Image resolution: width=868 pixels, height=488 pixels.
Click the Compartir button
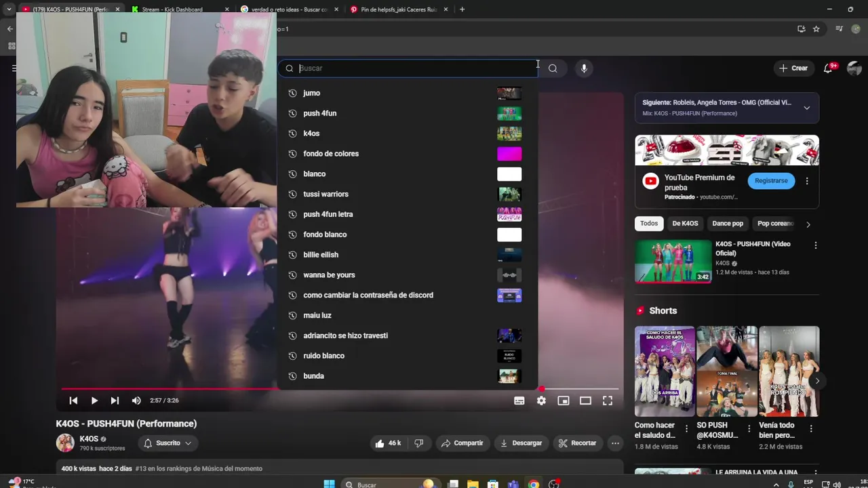point(462,443)
